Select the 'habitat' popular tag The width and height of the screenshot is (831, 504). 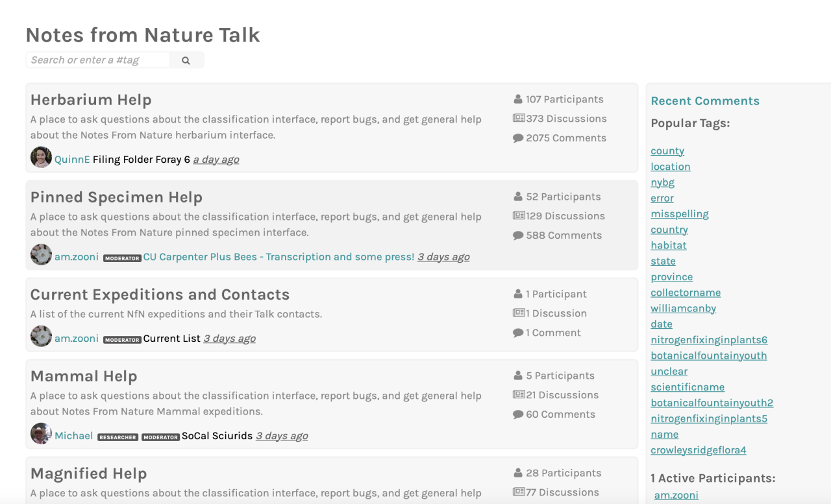tap(669, 245)
